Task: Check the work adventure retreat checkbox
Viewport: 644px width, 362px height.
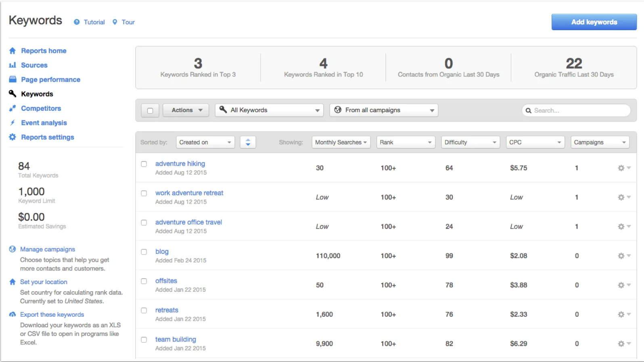Action: click(144, 193)
